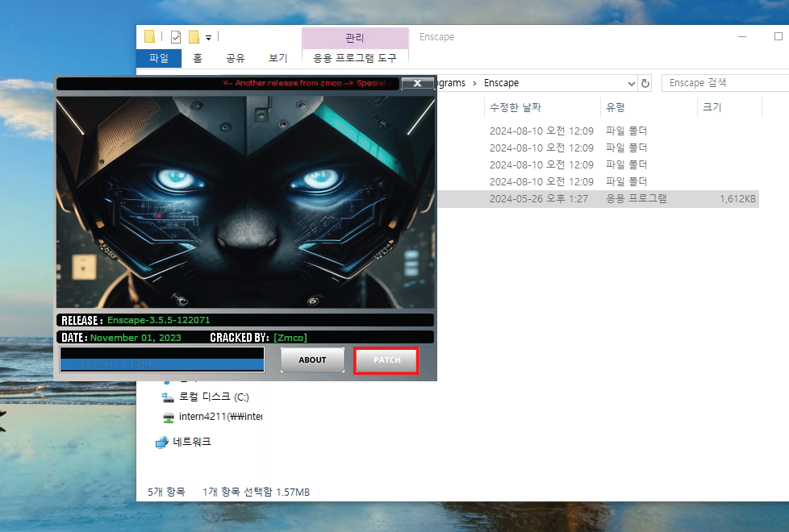Maximize the Enscape Explorer window
Viewport: 789px width, 532px height.
click(x=778, y=37)
